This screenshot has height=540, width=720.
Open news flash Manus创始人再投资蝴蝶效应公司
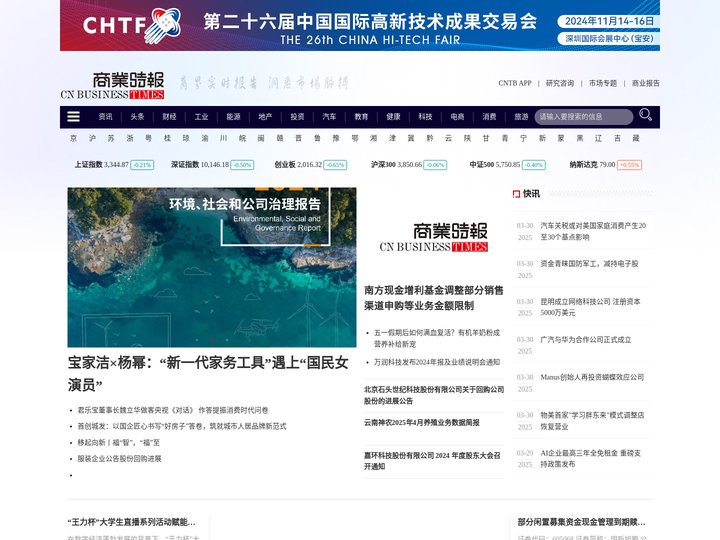592,377
